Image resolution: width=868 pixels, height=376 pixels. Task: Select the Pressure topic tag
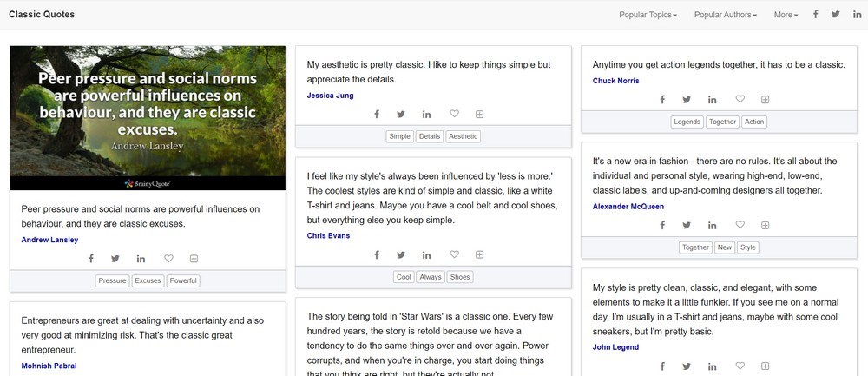pos(112,280)
